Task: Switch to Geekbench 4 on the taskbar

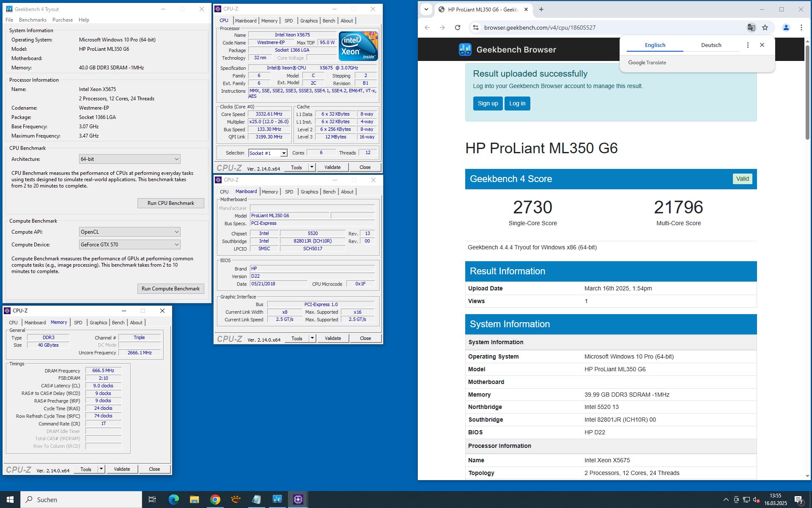Action: coord(277,500)
